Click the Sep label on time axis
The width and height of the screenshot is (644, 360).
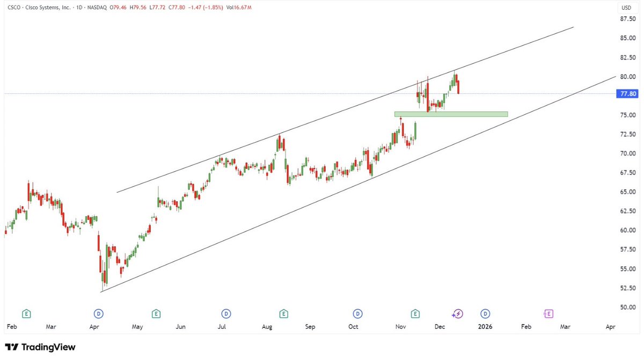tap(311, 326)
